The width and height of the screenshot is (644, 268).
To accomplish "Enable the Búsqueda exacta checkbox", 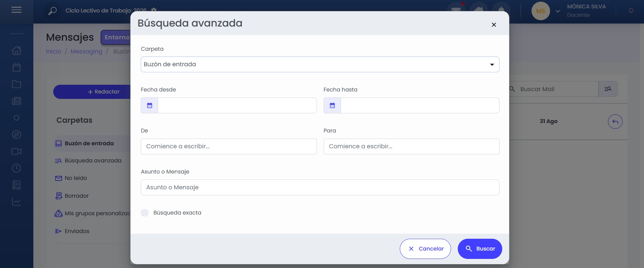I will click(145, 213).
